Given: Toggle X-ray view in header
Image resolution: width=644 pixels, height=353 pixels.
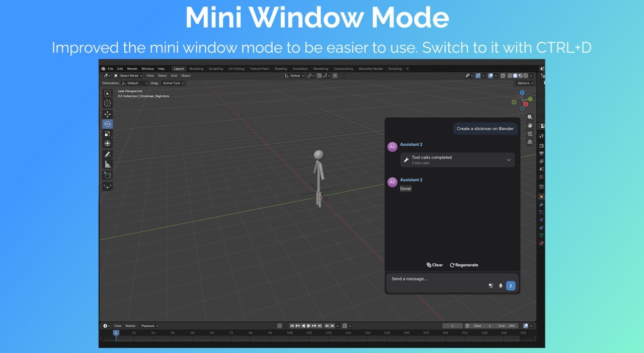Looking at the screenshot, I should click(503, 75).
